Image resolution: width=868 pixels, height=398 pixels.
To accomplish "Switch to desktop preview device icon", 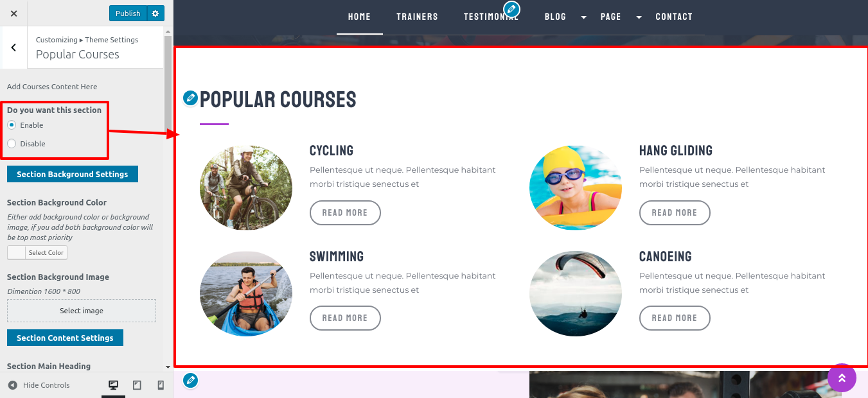I will (x=114, y=385).
